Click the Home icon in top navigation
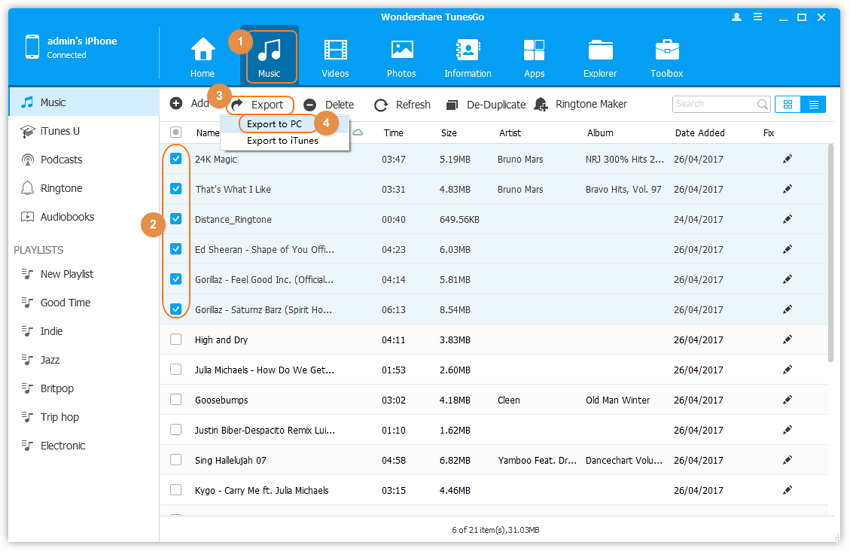Viewport: 850px width, 551px height. click(x=203, y=50)
